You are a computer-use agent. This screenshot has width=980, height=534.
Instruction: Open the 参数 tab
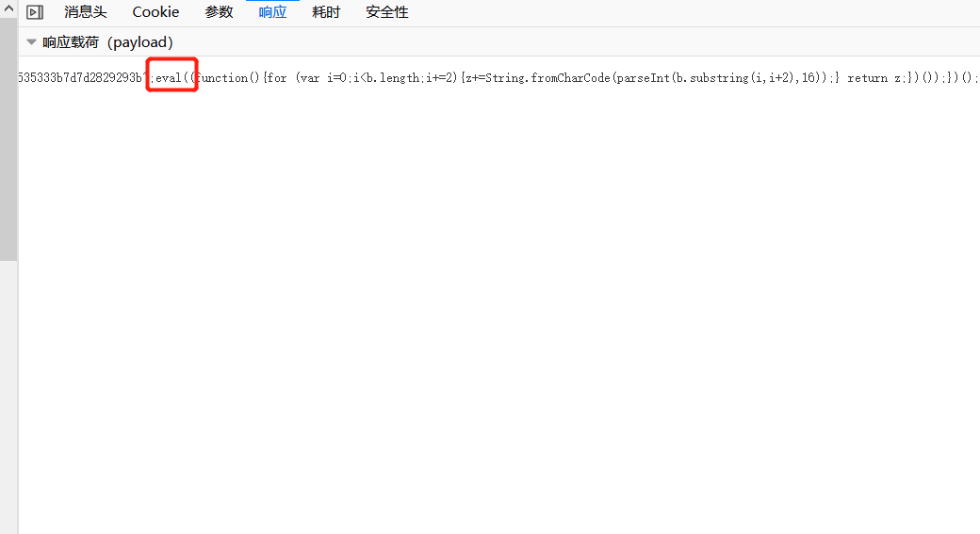pos(219,12)
